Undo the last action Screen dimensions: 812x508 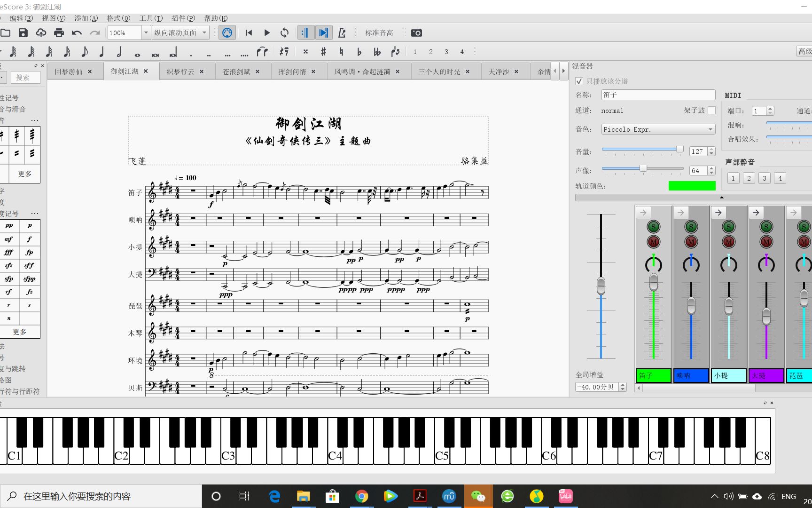[x=77, y=32]
